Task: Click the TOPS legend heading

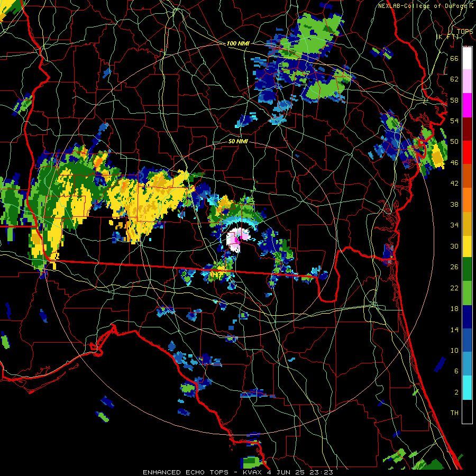Action: click(x=465, y=32)
